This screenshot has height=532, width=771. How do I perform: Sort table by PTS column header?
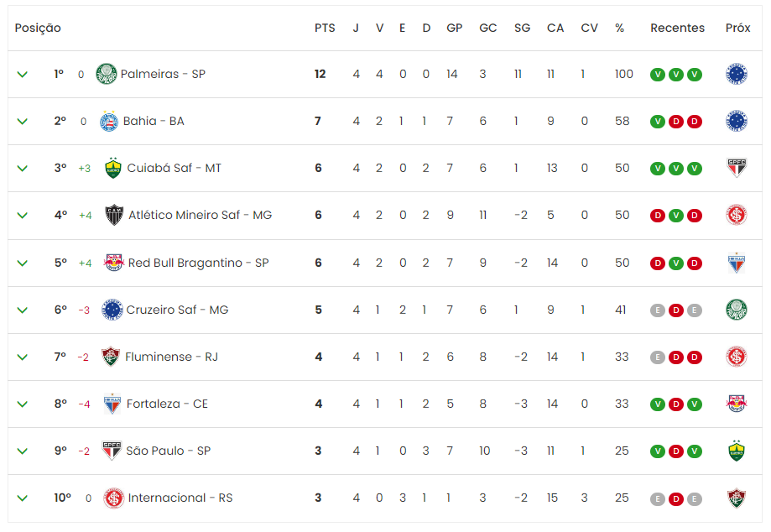(325, 28)
